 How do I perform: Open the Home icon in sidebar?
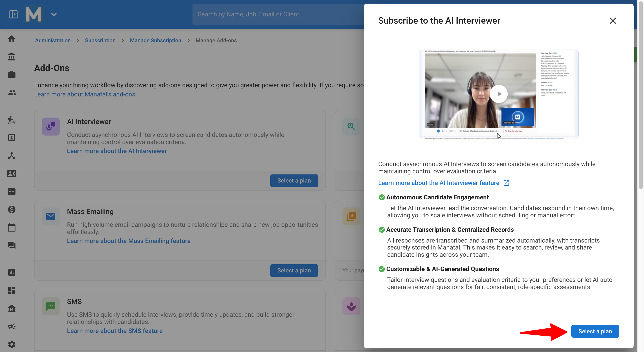[11, 39]
